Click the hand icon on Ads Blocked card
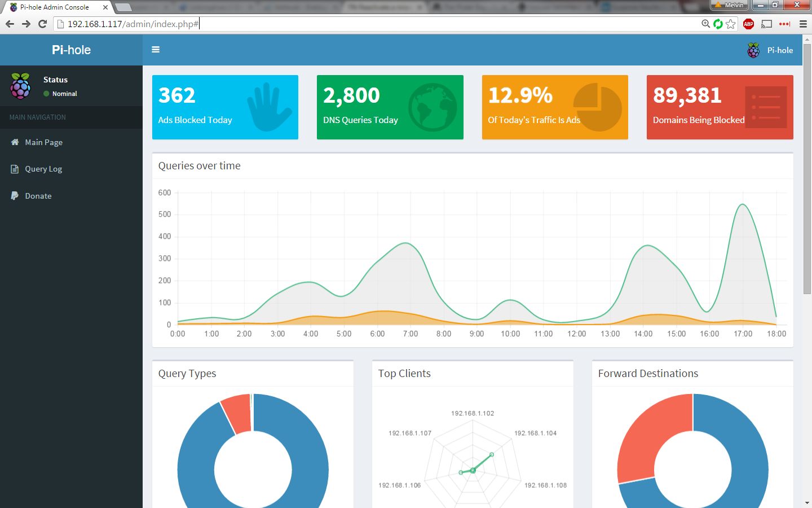The width and height of the screenshot is (812, 508). tap(270, 107)
